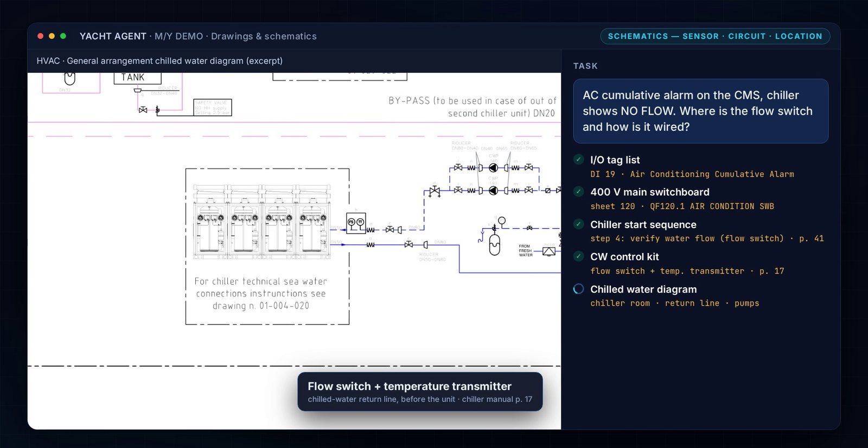Click the isolation valve right of upper pump
This screenshot has width=868, height=448.
coord(528,168)
